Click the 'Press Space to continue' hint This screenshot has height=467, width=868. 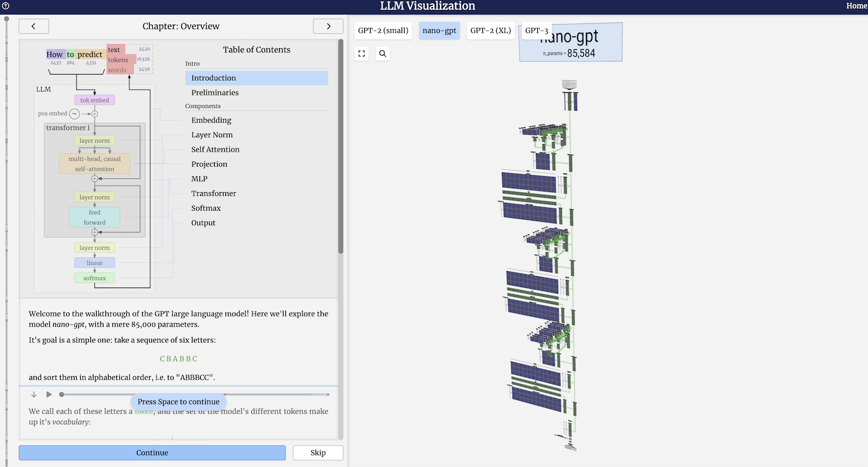point(179,401)
